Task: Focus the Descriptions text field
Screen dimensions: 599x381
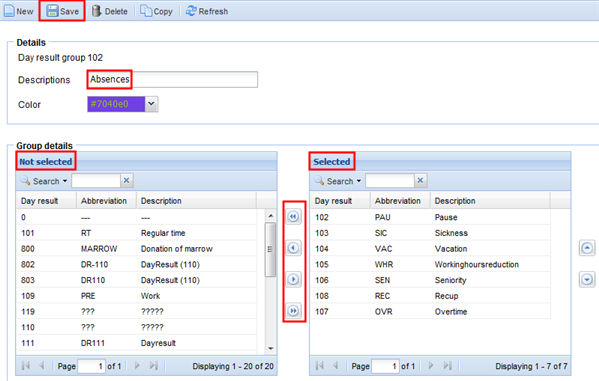Action: click(x=172, y=79)
